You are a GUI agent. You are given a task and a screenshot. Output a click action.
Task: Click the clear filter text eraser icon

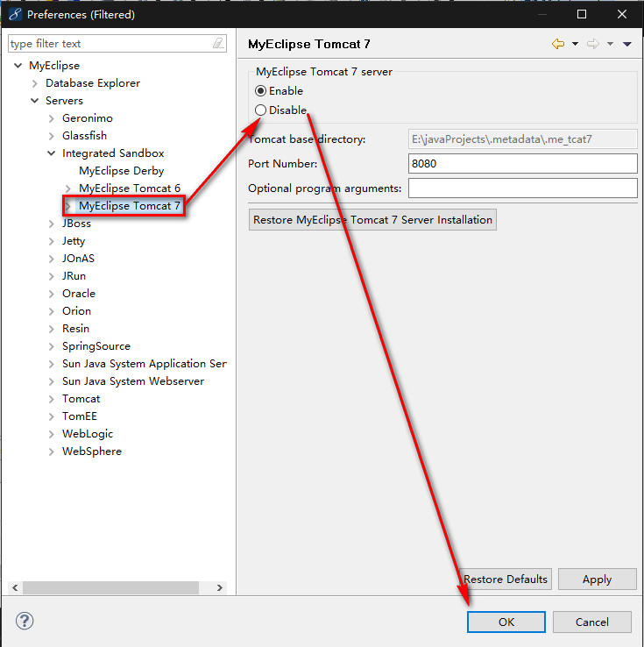[218, 43]
